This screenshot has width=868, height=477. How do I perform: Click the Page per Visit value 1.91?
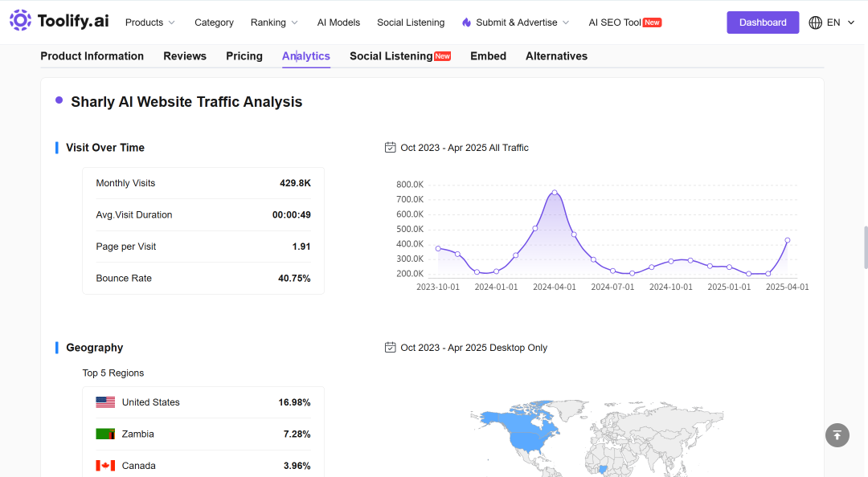(x=301, y=247)
